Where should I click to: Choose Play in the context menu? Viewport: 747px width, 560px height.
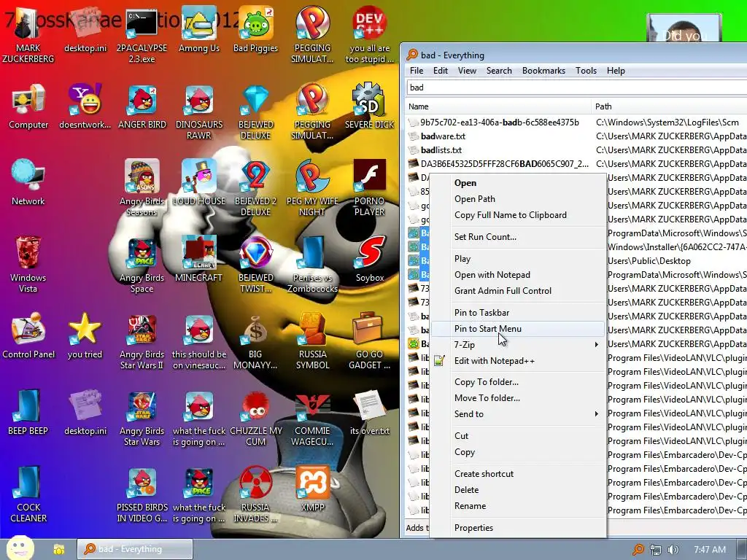pyautogui.click(x=518, y=259)
